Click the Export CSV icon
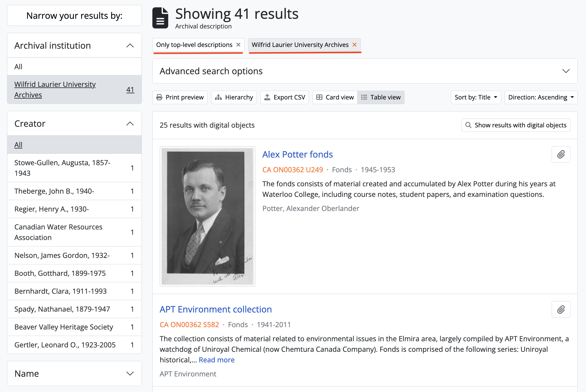Image resolution: width=586 pixels, height=392 pixels. [x=267, y=97]
